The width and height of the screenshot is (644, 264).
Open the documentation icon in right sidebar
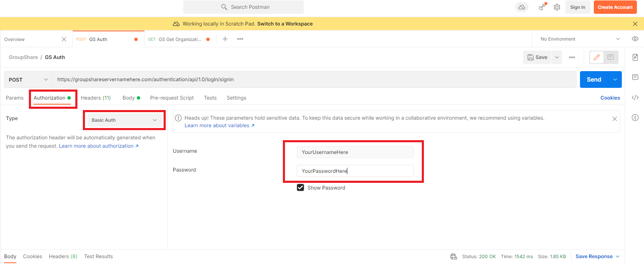click(x=635, y=57)
